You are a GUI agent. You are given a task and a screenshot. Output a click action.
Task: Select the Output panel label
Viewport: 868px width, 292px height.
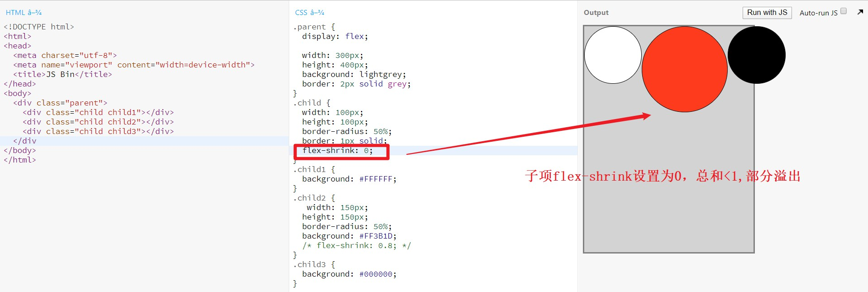[596, 13]
